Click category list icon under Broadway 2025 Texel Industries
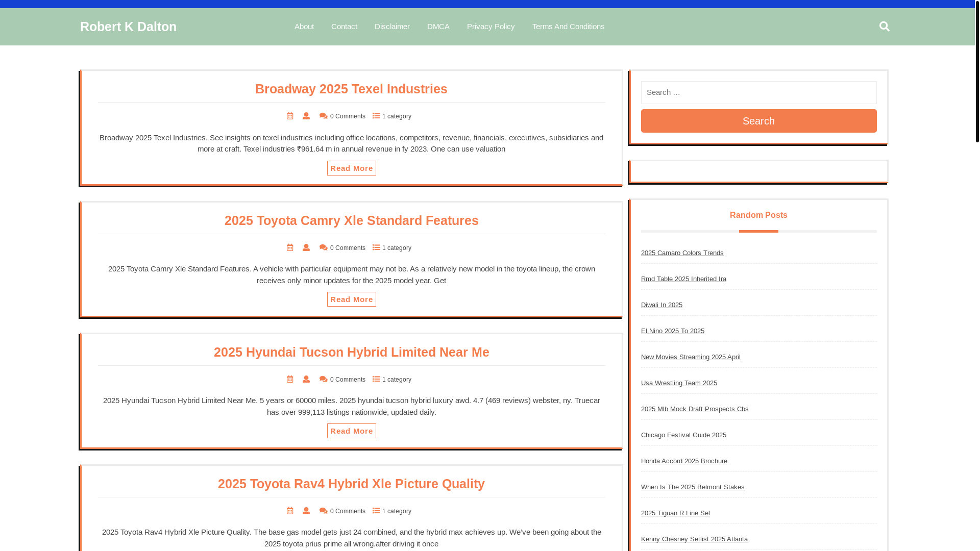 376,116
